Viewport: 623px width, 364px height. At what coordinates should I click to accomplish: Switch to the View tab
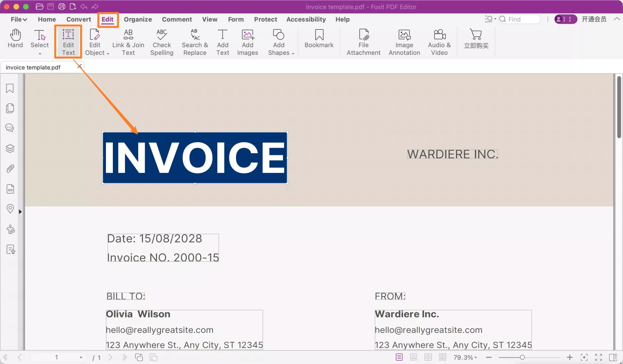pyautogui.click(x=210, y=19)
